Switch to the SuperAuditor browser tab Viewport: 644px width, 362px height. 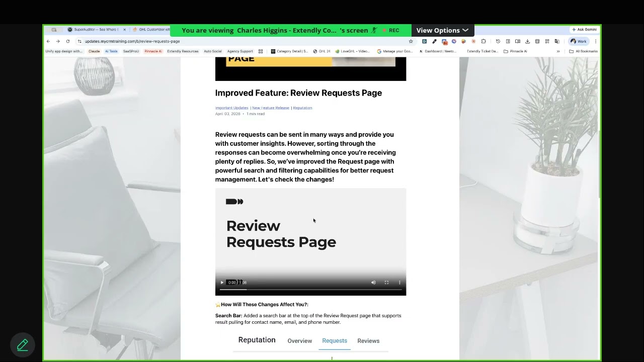tap(96, 30)
